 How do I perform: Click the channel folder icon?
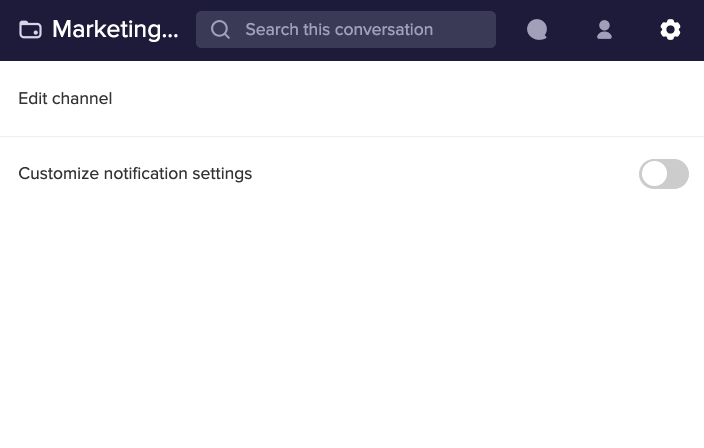[x=30, y=30]
